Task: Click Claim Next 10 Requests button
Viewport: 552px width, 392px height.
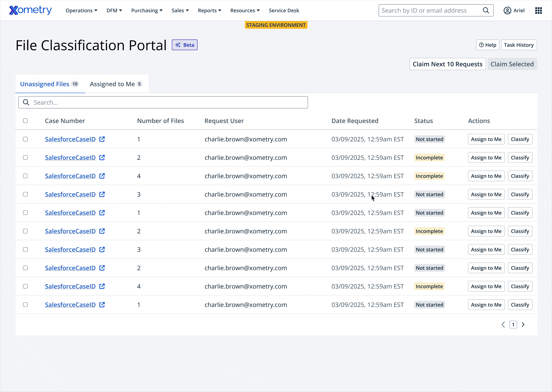Action: 447,64
